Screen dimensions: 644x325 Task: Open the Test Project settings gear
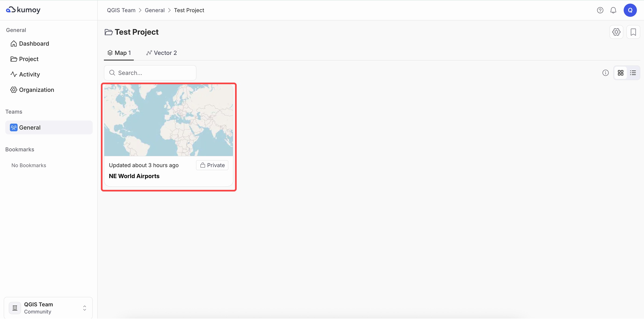tap(616, 32)
